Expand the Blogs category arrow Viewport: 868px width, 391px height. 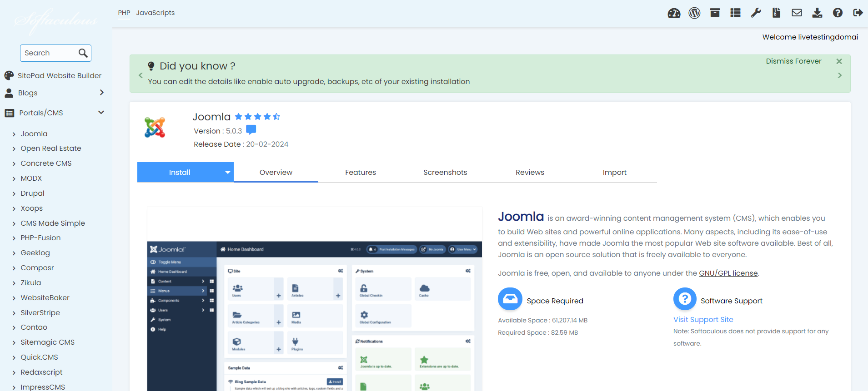tap(102, 93)
